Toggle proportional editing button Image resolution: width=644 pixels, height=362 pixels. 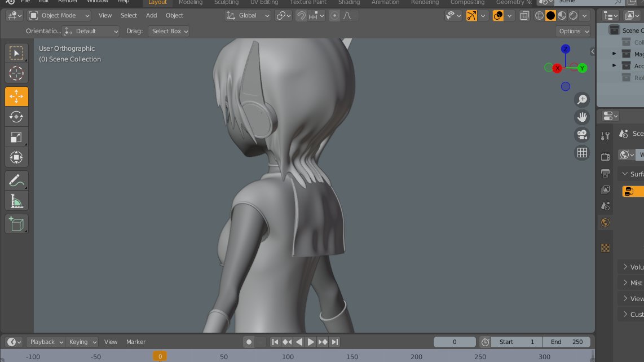coord(335,16)
